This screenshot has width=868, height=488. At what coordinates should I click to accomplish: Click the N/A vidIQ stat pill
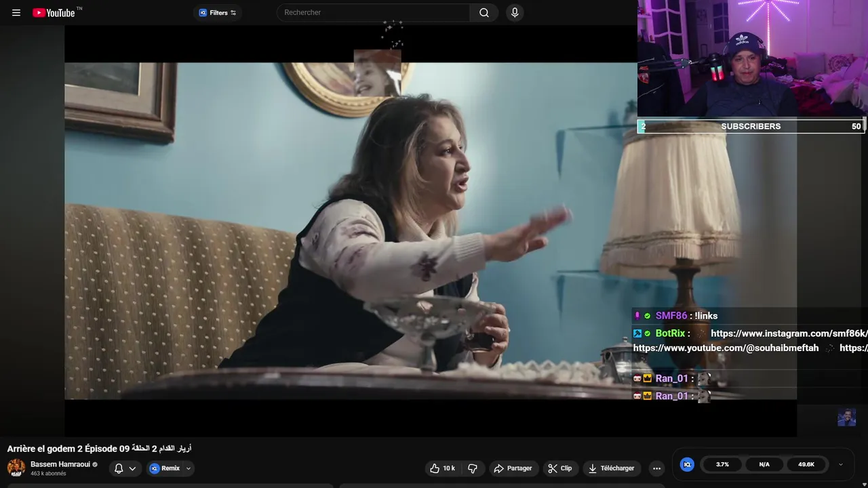tap(764, 464)
